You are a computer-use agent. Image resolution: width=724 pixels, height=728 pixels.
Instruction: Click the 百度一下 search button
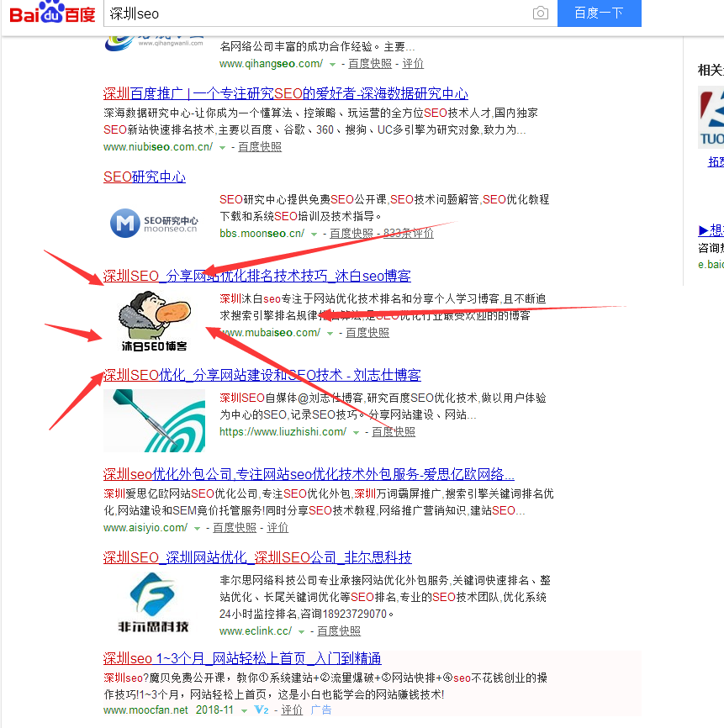click(x=599, y=13)
